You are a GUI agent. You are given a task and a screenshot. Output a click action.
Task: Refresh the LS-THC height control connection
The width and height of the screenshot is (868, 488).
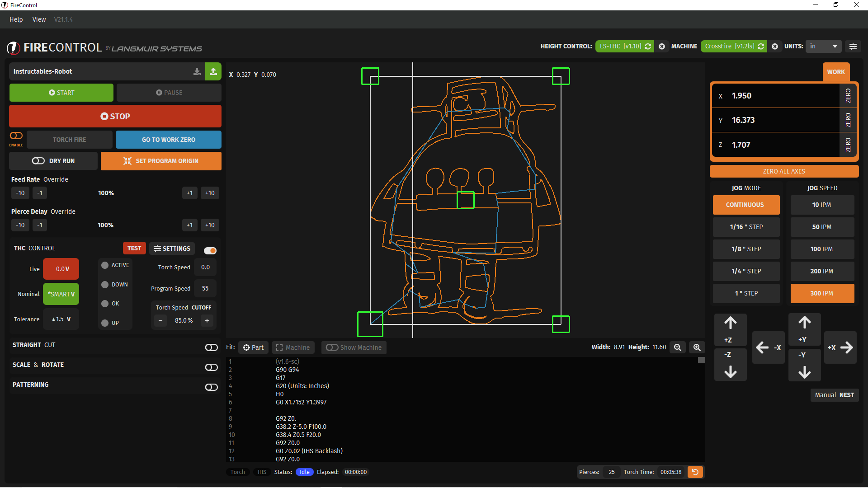coord(648,46)
